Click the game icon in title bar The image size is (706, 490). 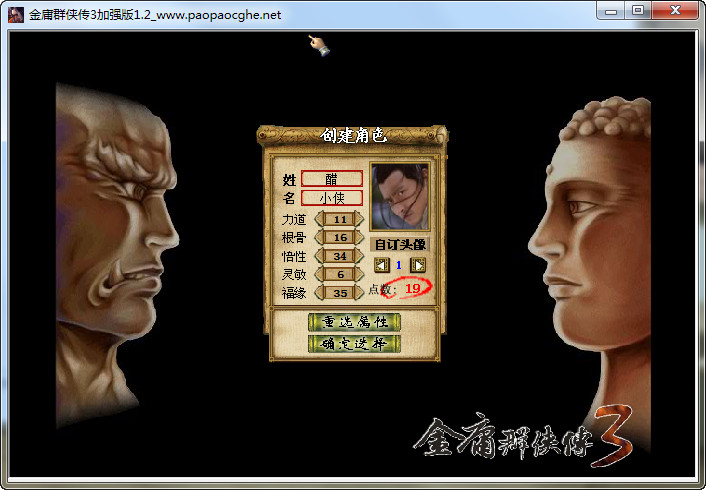coord(16,14)
